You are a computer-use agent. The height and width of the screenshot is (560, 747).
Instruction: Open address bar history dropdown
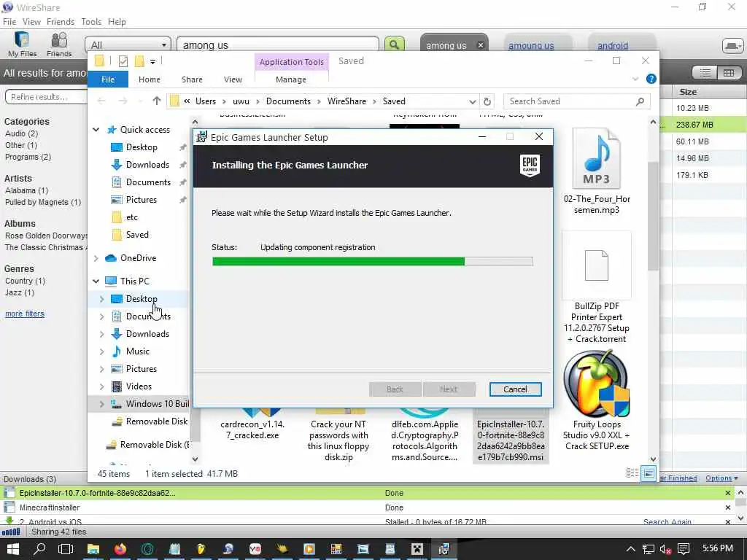tap(472, 101)
